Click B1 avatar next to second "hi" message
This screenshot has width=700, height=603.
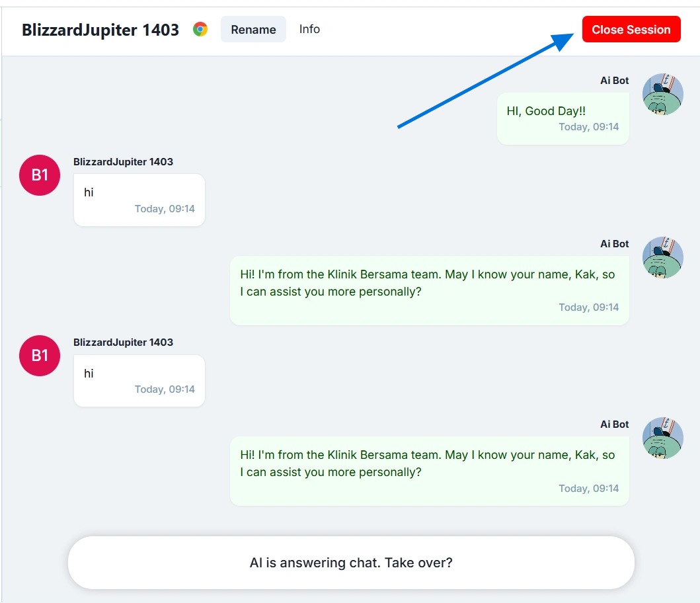click(40, 356)
